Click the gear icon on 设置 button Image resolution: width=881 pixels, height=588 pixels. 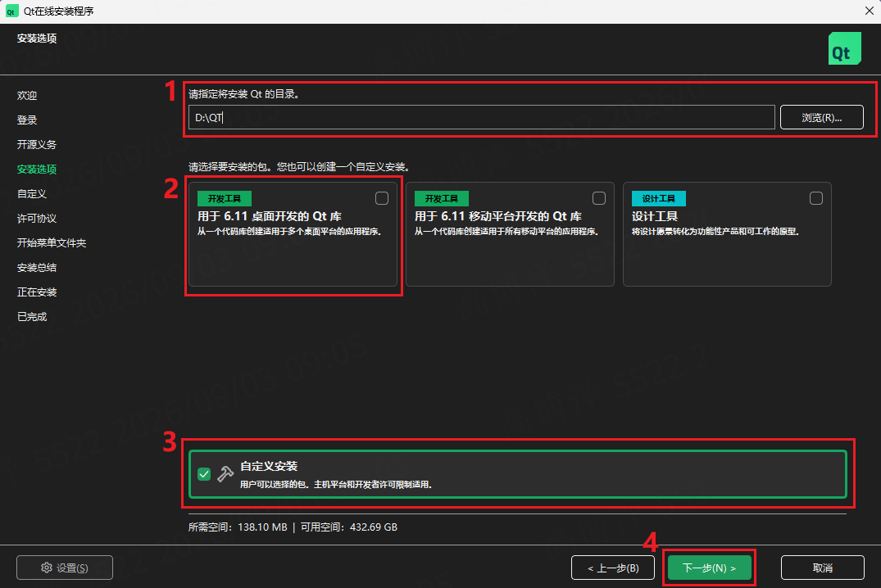(47, 568)
